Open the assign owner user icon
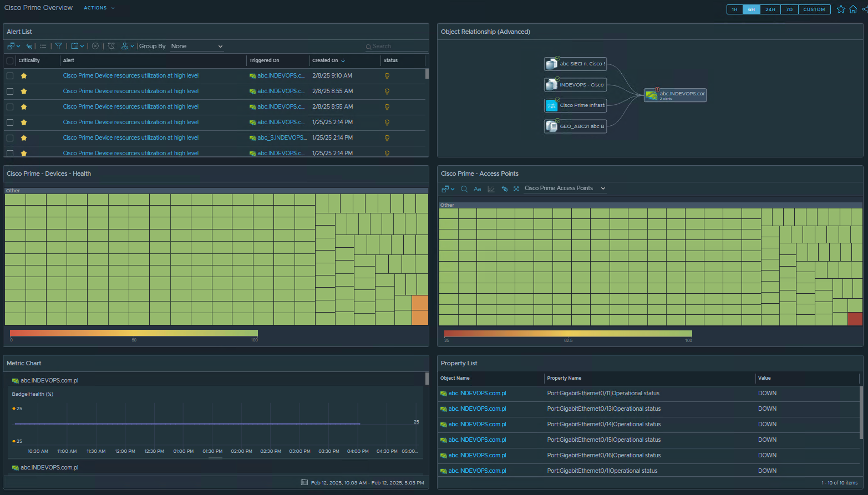Viewport: 868px width, 495px height. click(125, 46)
